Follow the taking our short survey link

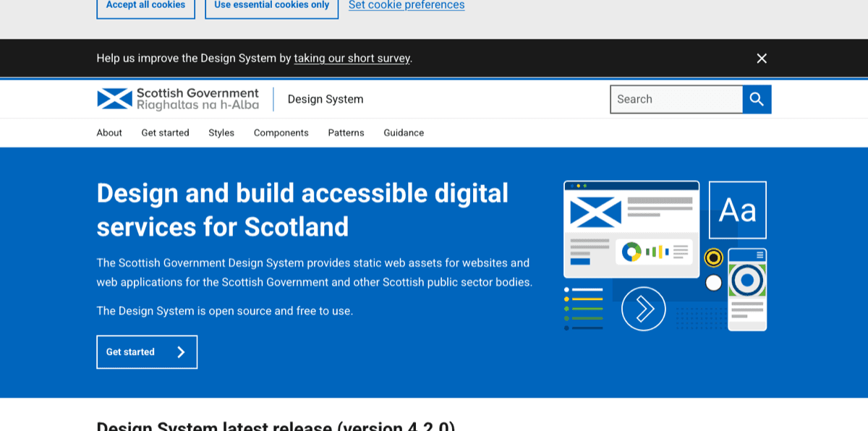(x=352, y=59)
